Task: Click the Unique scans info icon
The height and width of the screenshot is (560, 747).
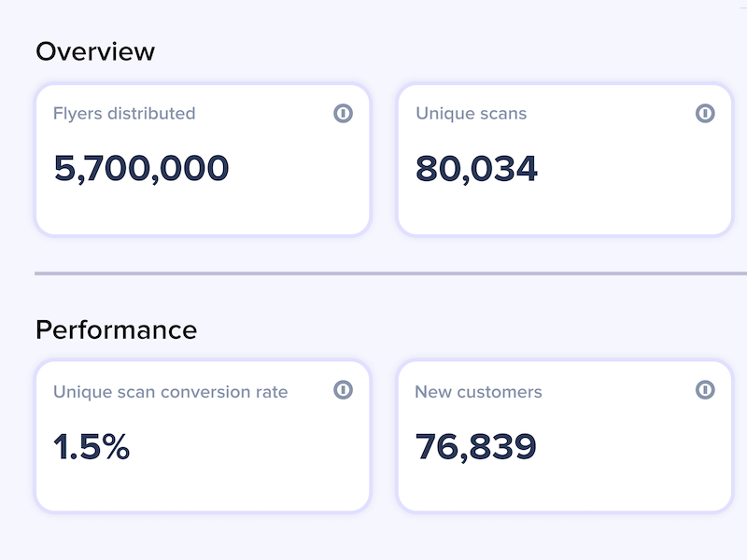Action: 705,113
